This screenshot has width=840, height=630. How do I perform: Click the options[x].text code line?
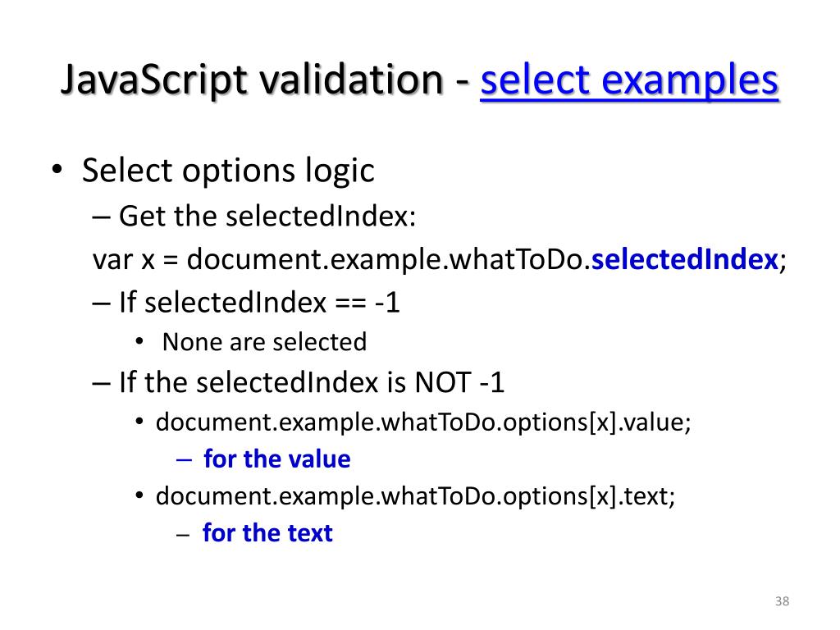tap(415, 496)
